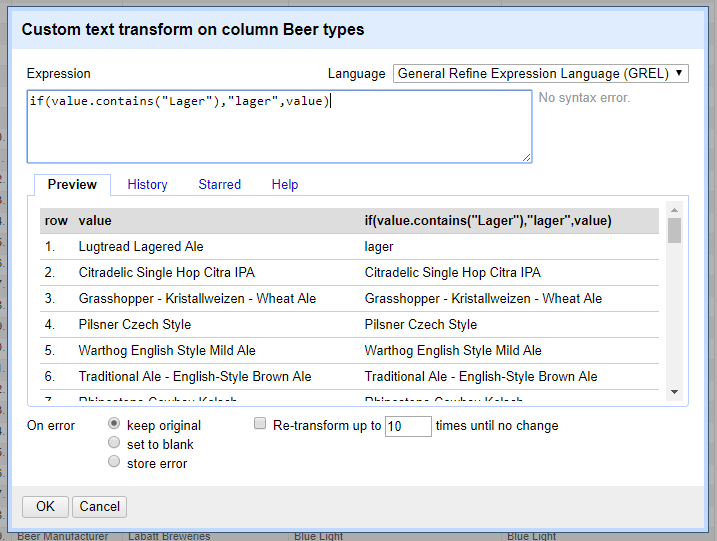Image resolution: width=717 pixels, height=541 pixels.
Task: Click the re-transform times input field
Action: (x=408, y=426)
